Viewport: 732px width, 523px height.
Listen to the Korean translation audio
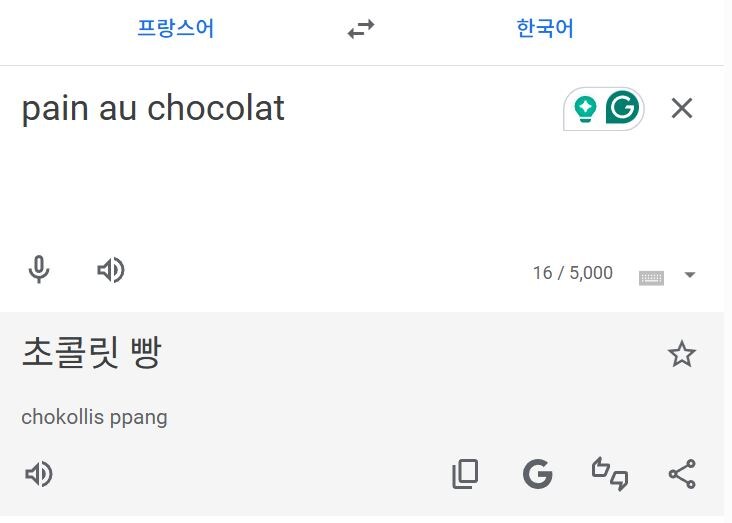click(39, 474)
